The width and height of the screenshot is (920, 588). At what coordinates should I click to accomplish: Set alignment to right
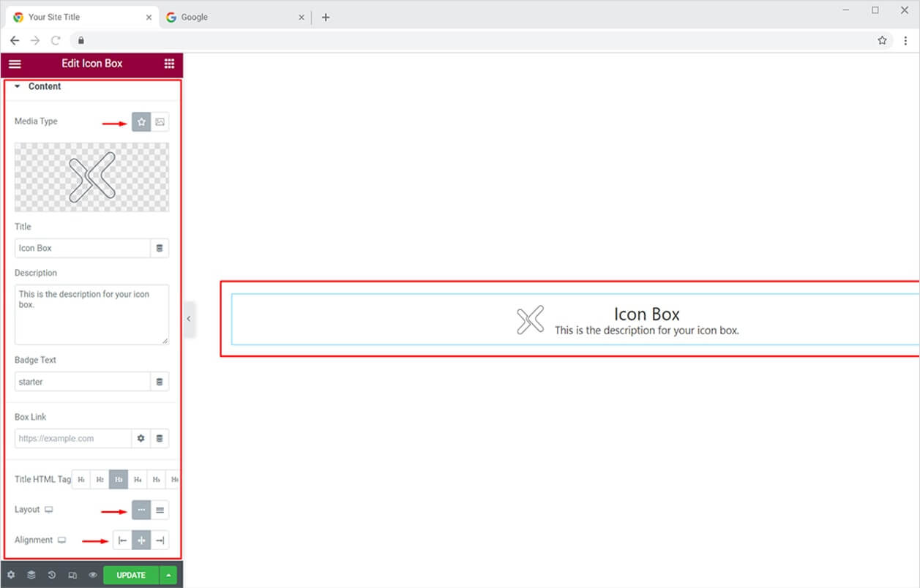coord(160,540)
